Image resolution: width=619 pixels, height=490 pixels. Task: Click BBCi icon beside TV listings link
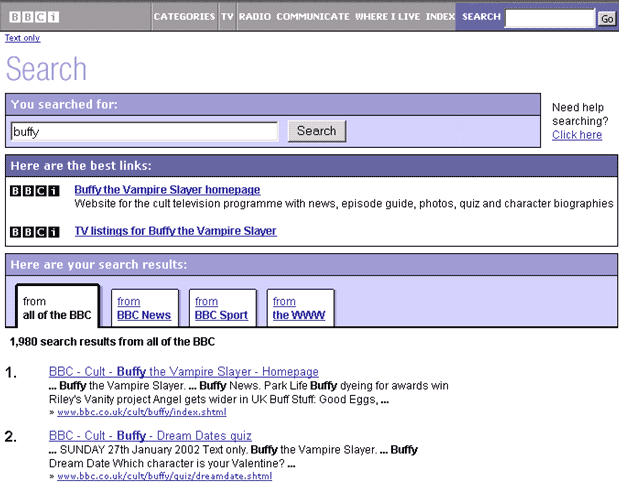click(35, 232)
